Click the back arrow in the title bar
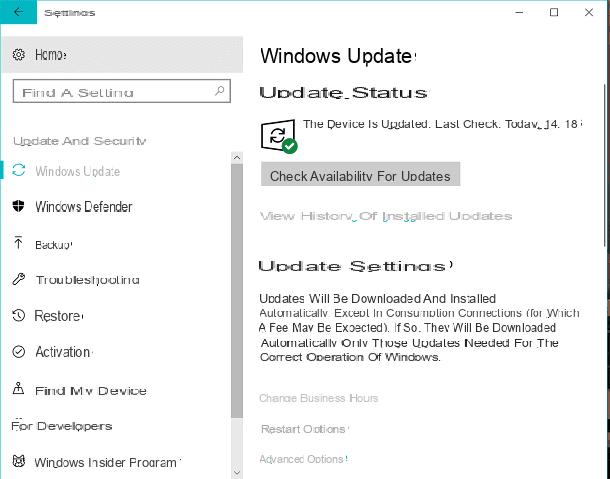This screenshot has width=610, height=479. coord(18,12)
